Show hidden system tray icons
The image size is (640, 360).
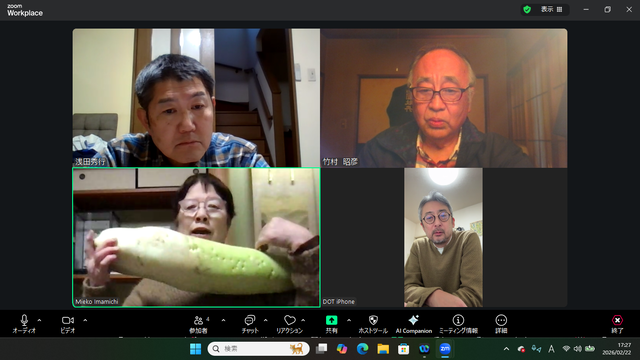(x=507, y=349)
